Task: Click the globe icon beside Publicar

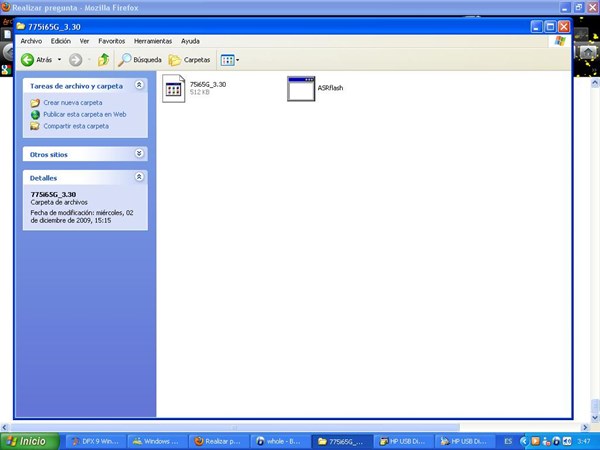Action: point(35,114)
